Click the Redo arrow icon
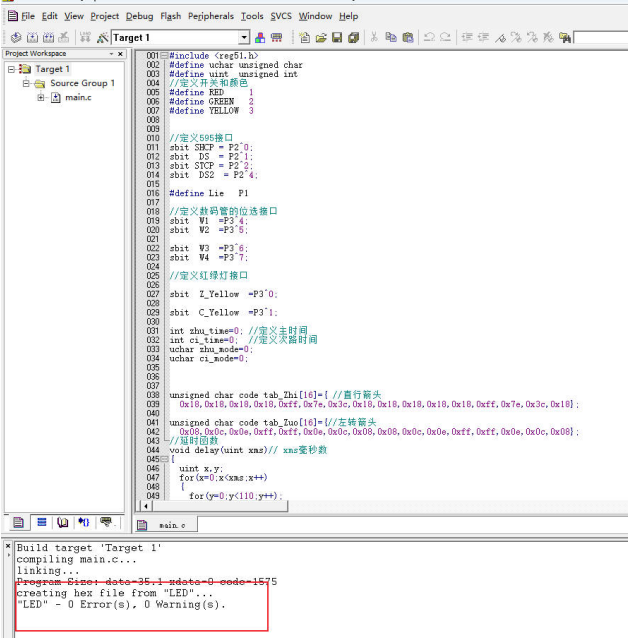This screenshot has height=638, width=628. (445, 38)
